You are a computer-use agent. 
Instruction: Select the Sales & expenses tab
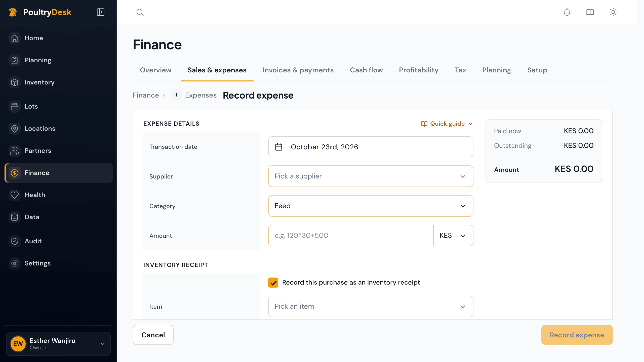click(x=217, y=70)
